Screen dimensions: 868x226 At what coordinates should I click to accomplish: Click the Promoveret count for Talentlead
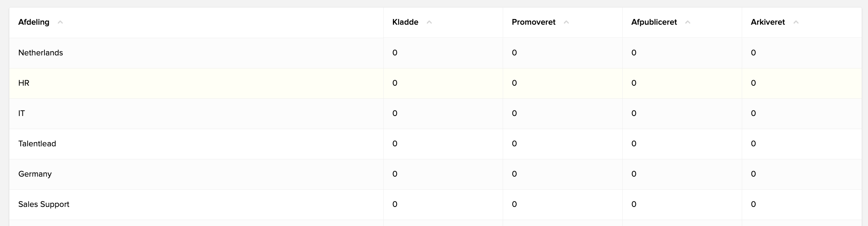514,144
